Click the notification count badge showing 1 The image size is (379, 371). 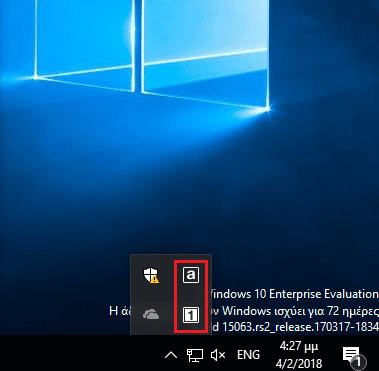[x=358, y=362]
